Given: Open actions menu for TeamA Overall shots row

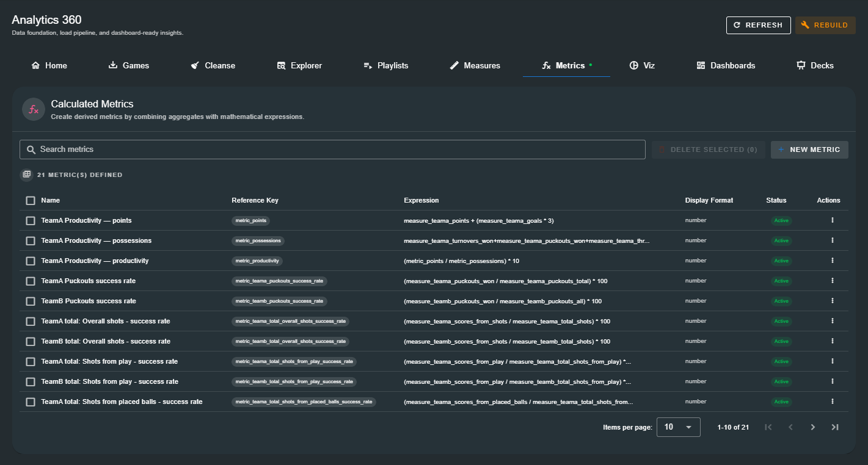Looking at the screenshot, I should pos(832,321).
